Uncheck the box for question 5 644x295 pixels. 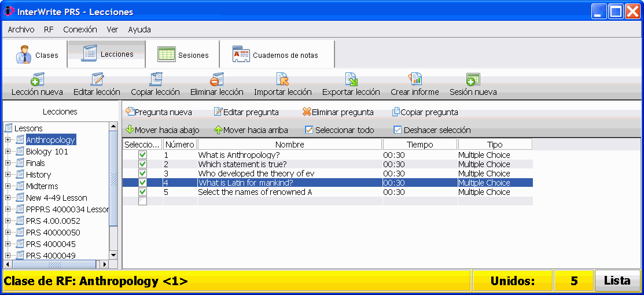[142, 192]
